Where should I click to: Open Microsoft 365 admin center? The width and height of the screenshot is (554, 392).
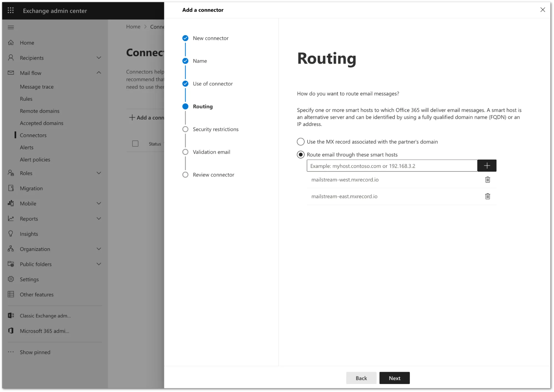pyautogui.click(x=44, y=331)
